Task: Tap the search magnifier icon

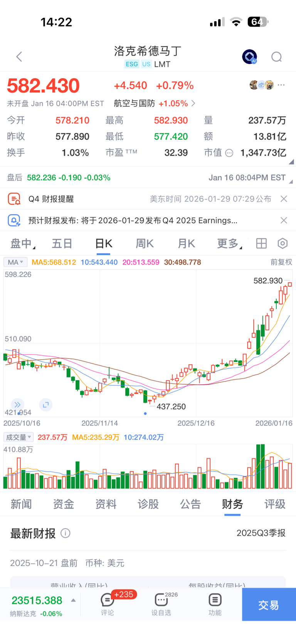Action: click(277, 57)
